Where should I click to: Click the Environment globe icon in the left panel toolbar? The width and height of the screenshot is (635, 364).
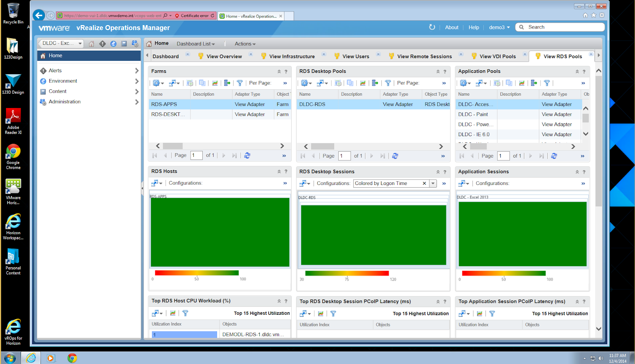pyautogui.click(x=114, y=44)
